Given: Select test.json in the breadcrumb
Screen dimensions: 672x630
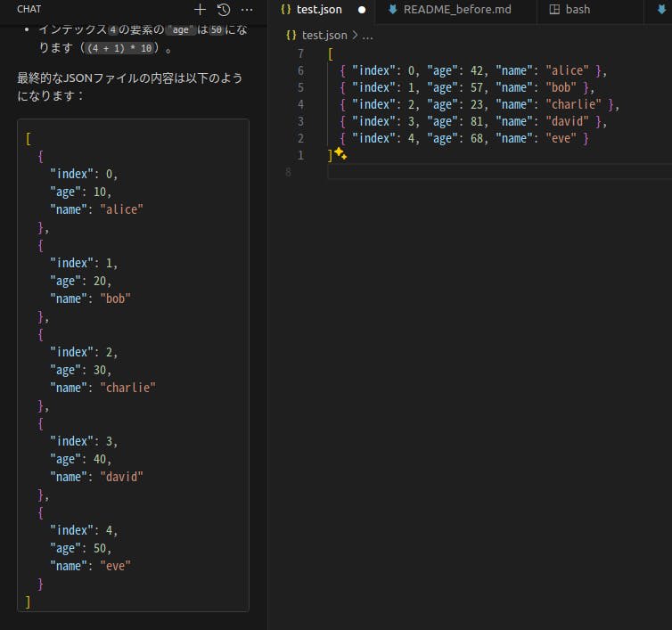Looking at the screenshot, I should 324,35.
